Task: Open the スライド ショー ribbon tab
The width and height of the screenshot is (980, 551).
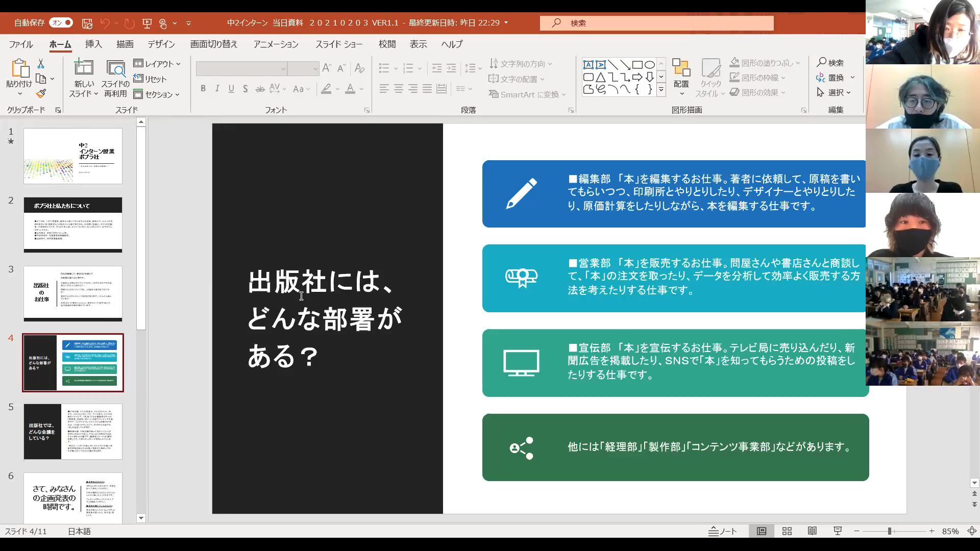Action: (339, 44)
